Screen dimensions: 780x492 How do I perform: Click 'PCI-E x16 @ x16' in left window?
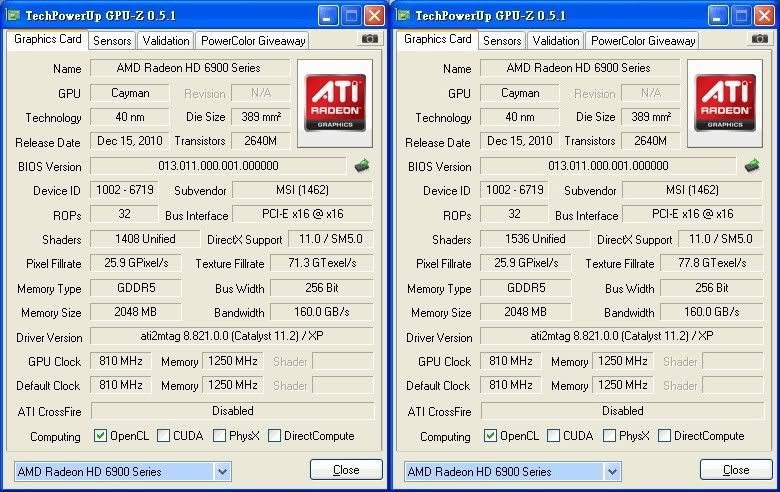coord(302,214)
